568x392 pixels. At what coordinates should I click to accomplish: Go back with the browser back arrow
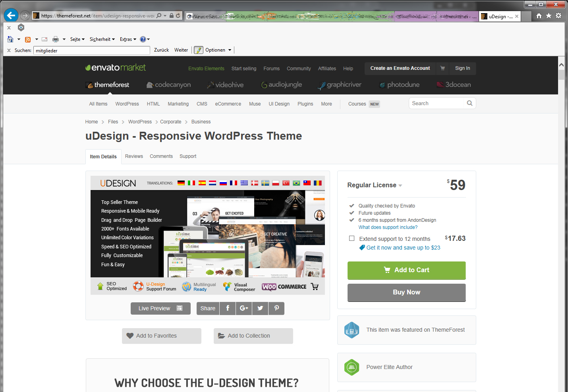pyautogui.click(x=11, y=15)
